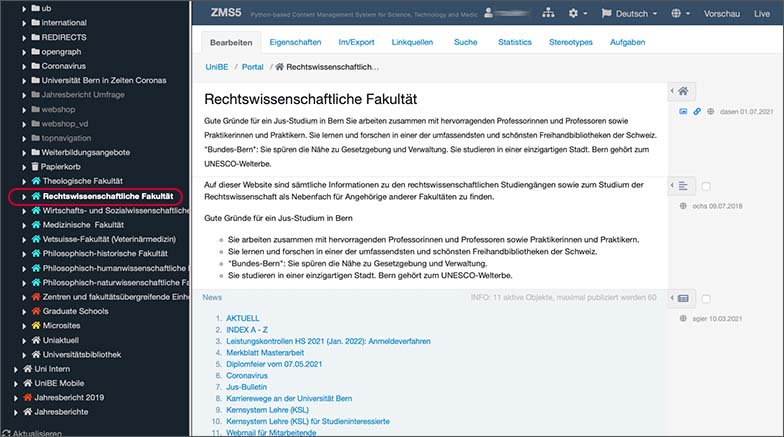Open the Jus-Bulletin link
The image size is (784, 437).
(246, 387)
